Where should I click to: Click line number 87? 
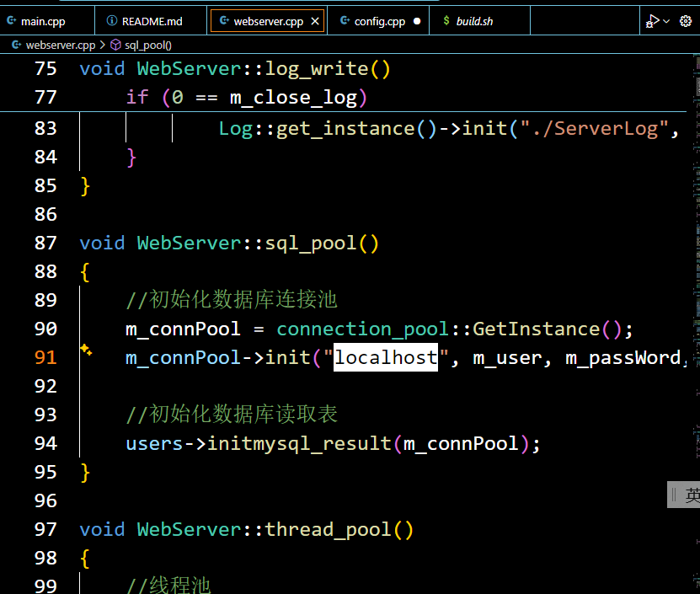click(x=45, y=243)
